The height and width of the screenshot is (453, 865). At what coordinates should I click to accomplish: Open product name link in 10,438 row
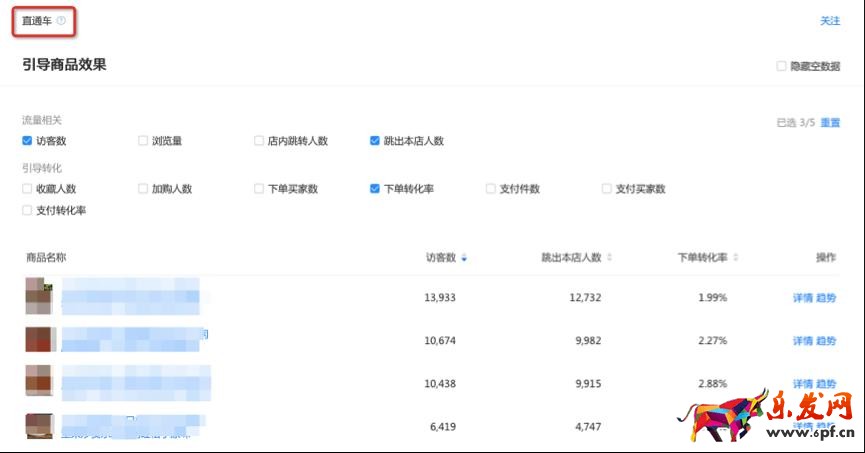point(136,383)
